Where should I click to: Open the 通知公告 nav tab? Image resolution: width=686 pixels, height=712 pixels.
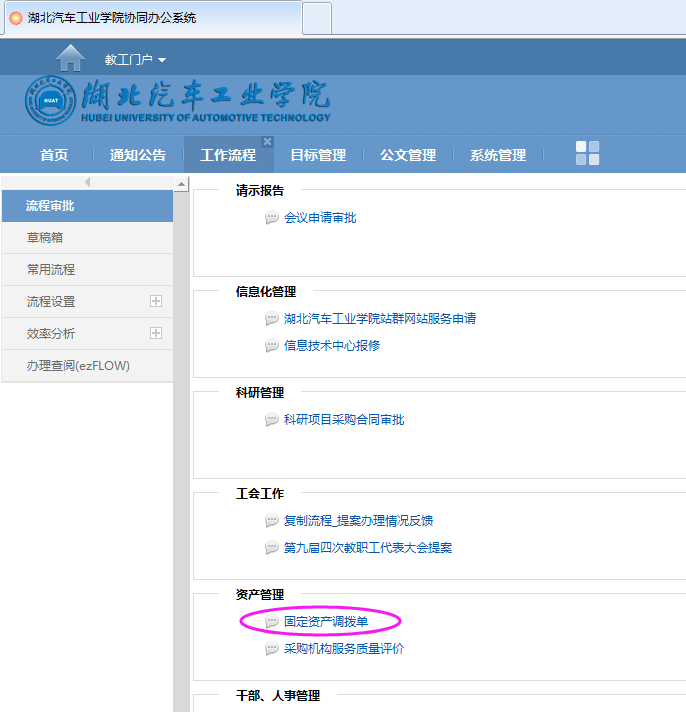click(138, 155)
